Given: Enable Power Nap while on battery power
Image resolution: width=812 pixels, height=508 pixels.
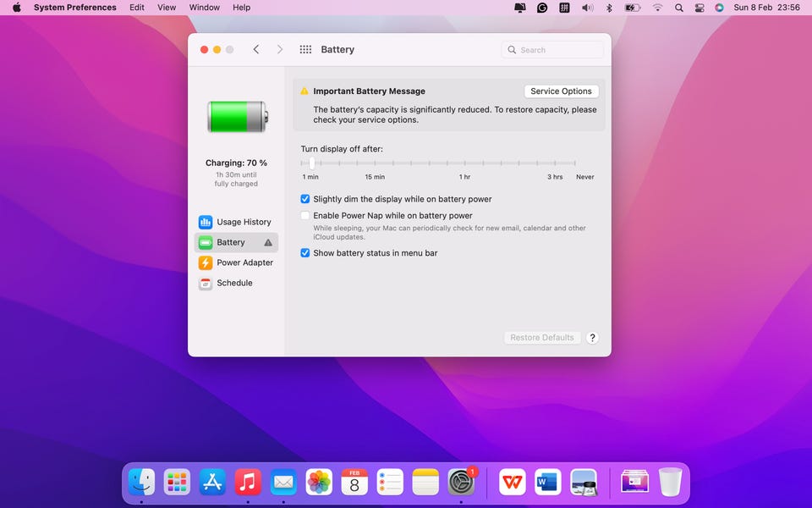Looking at the screenshot, I should click(305, 216).
